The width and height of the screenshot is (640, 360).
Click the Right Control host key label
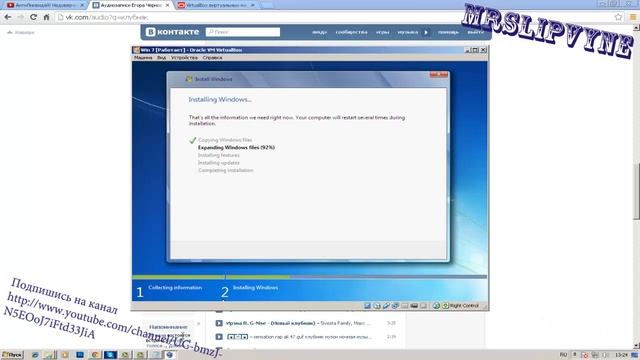[464, 306]
